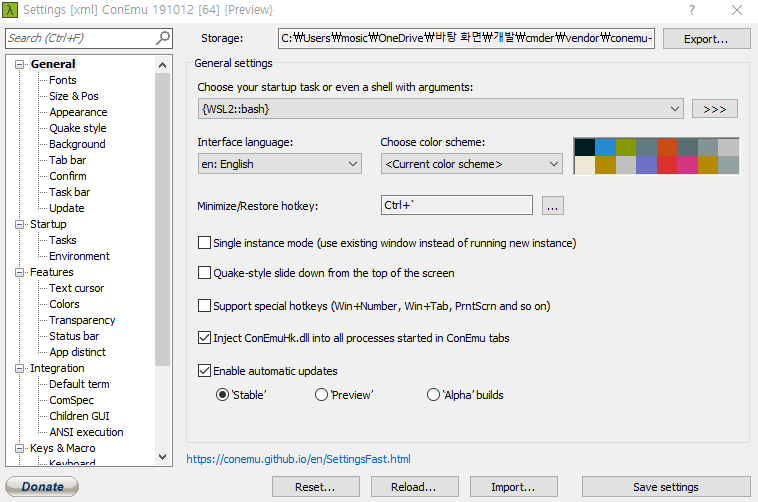Select Default term tree item

pyautogui.click(x=79, y=384)
